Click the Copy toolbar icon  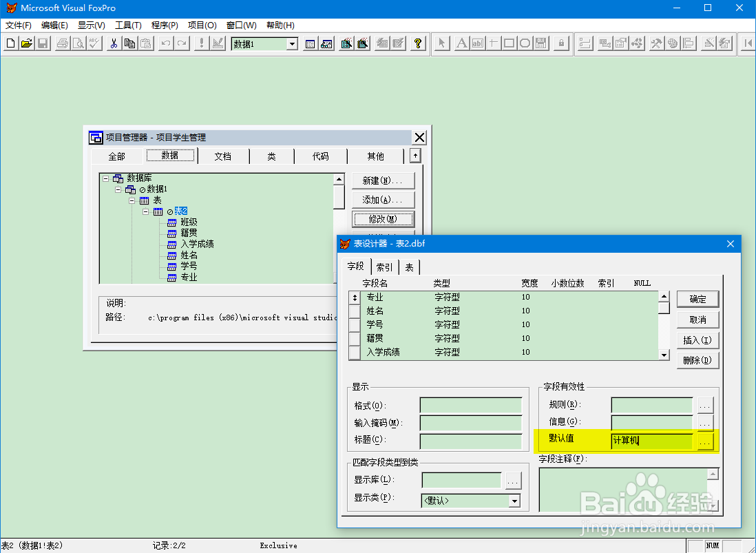pos(129,43)
